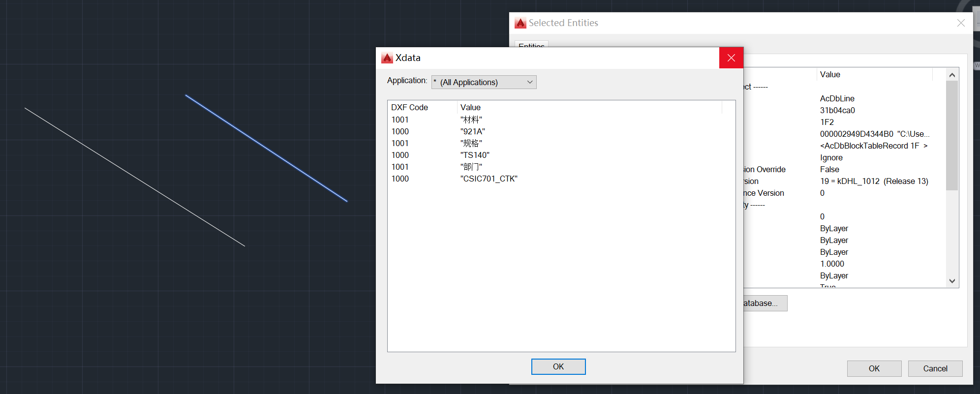Select the row with value "921A"

click(561, 131)
